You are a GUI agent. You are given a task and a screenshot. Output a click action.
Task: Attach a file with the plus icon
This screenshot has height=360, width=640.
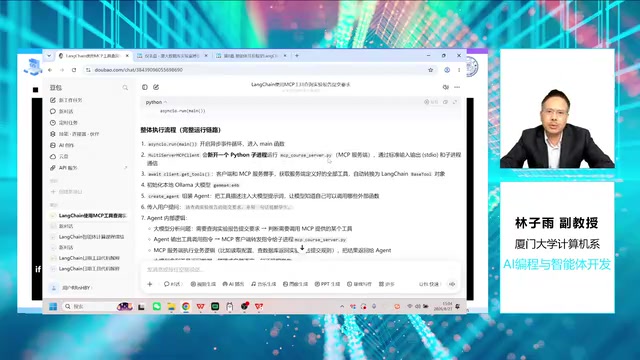point(150,284)
